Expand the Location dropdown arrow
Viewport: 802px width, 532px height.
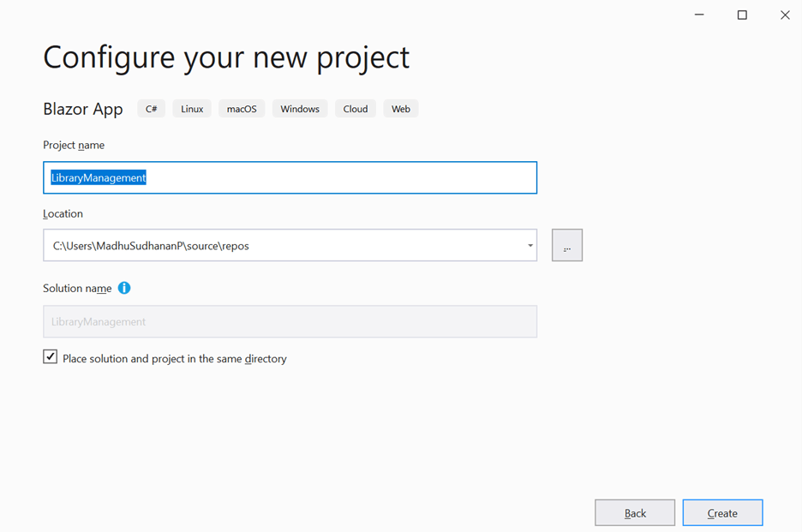[x=530, y=246]
